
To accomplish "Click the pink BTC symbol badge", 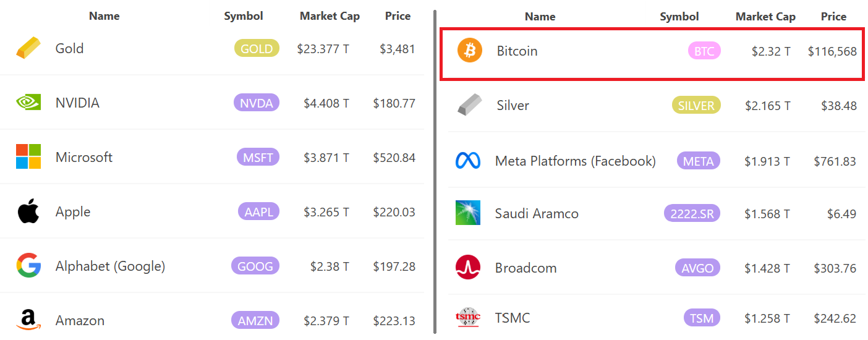I will pyautogui.click(x=704, y=51).
